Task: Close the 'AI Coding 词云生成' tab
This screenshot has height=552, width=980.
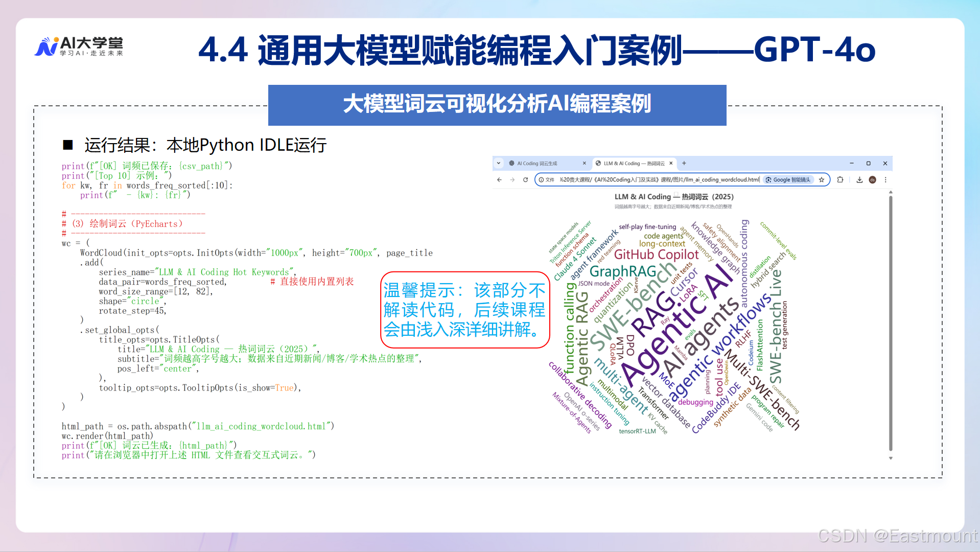Action: click(585, 163)
